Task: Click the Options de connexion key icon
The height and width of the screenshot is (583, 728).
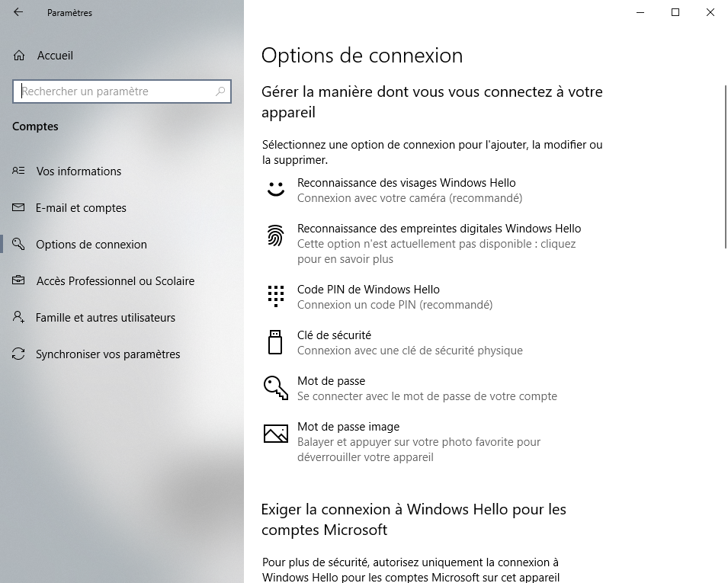Action: pos(18,244)
